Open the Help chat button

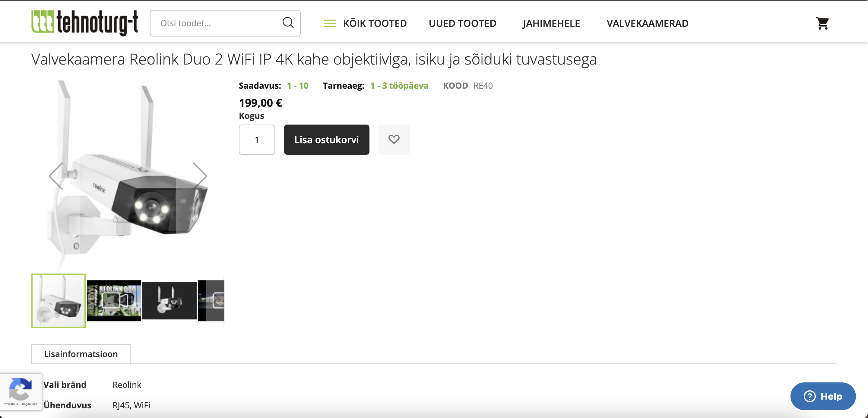[823, 396]
